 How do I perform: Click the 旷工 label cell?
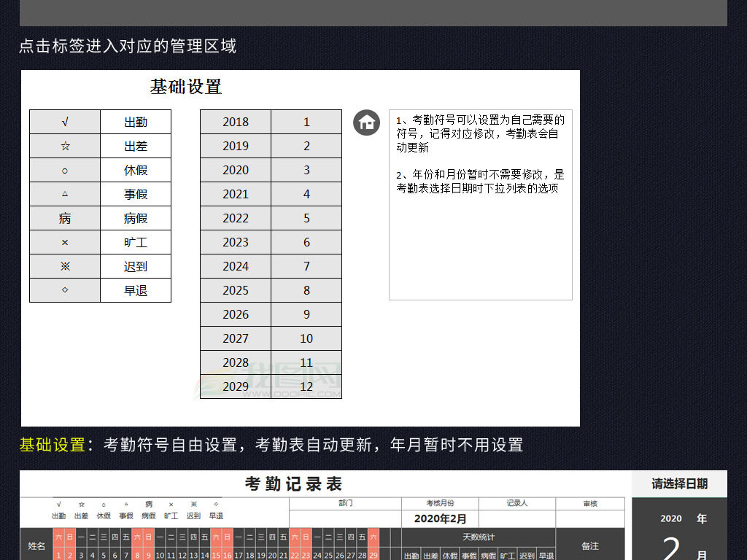coord(136,242)
